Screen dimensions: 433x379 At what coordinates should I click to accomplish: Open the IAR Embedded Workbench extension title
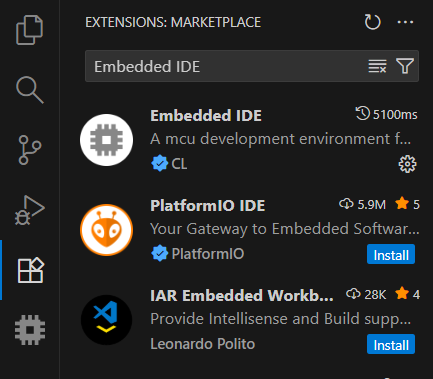pos(242,295)
